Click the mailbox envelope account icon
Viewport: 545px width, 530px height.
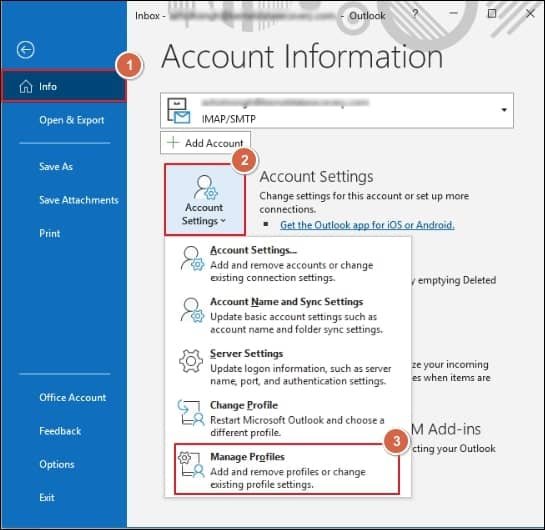click(x=179, y=111)
